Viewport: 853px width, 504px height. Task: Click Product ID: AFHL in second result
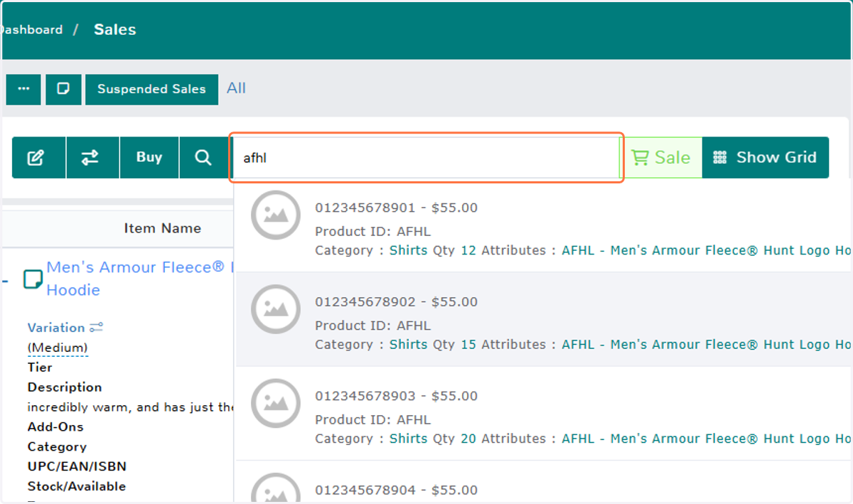click(373, 326)
